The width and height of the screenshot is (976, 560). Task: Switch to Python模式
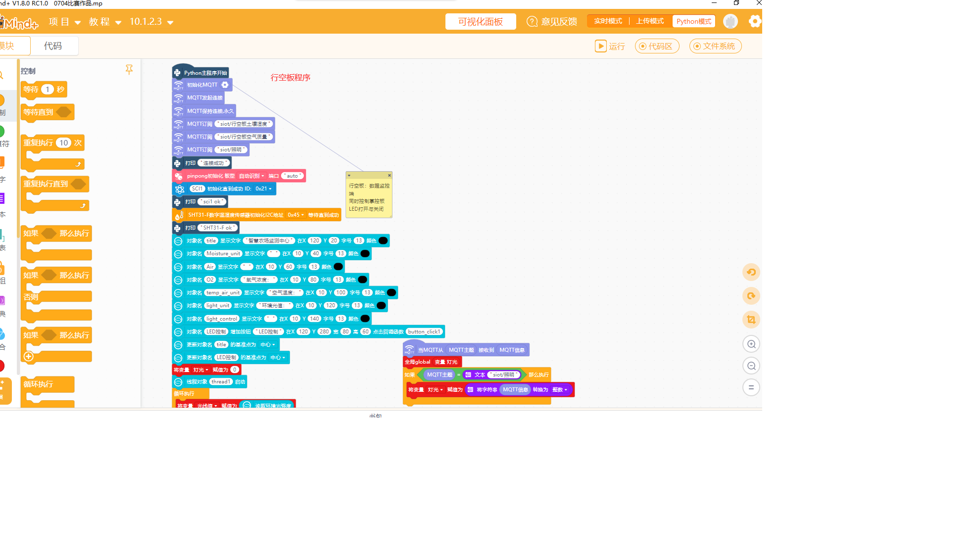tap(694, 21)
